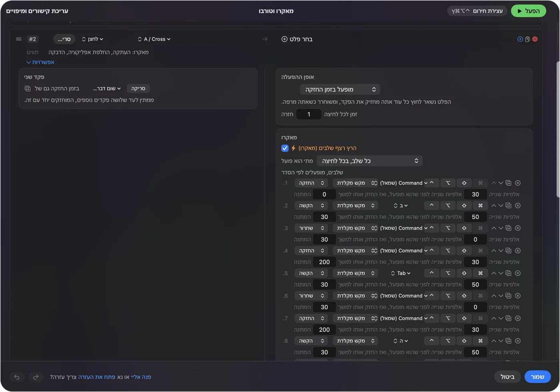The height and width of the screenshot is (392, 560).
Task: Toggle the Control modifier on step 1
Action: (x=432, y=183)
